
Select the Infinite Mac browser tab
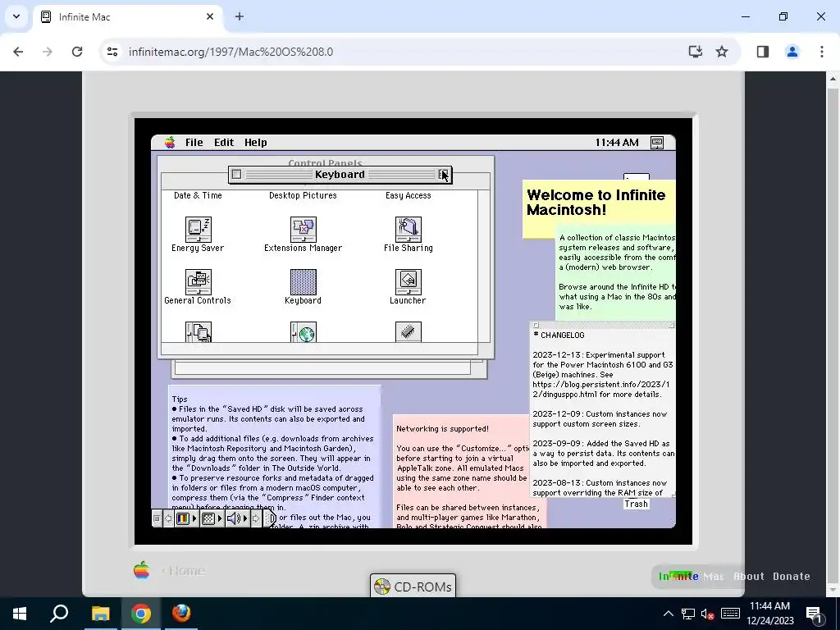129,17
